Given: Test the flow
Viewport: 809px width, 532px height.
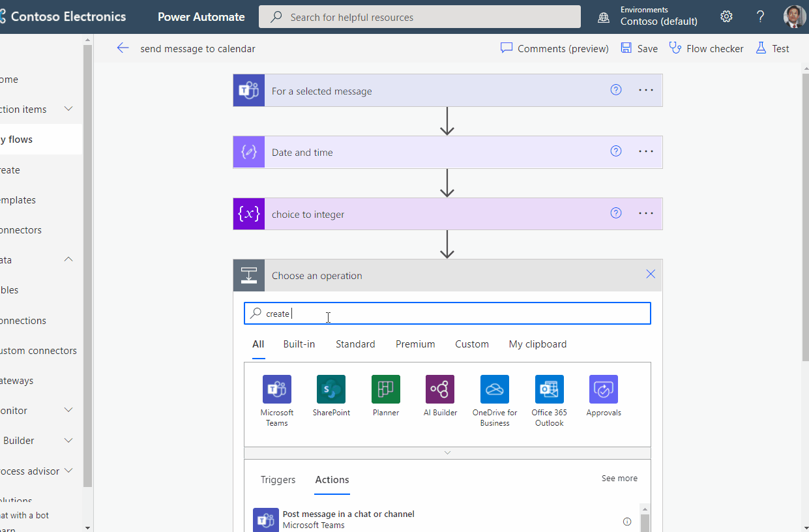Looking at the screenshot, I should (772, 48).
